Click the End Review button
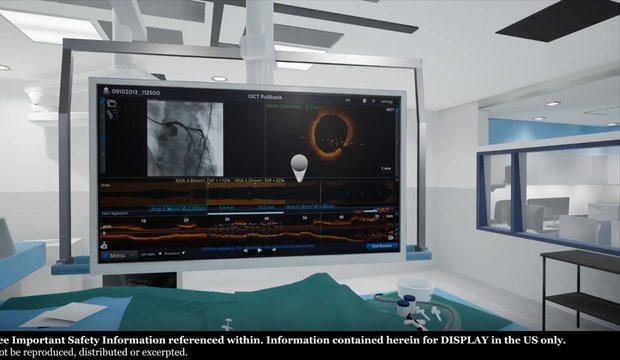The height and width of the screenshot is (360, 620). coord(382,246)
